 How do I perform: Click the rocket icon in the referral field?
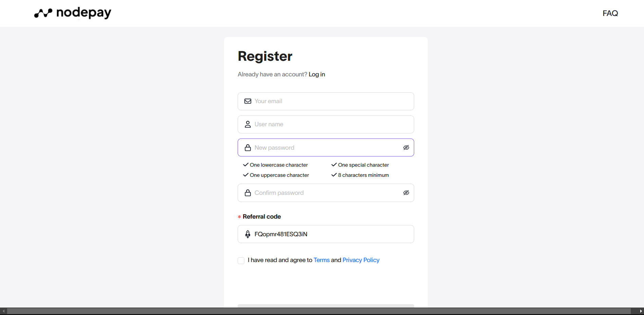(247, 234)
